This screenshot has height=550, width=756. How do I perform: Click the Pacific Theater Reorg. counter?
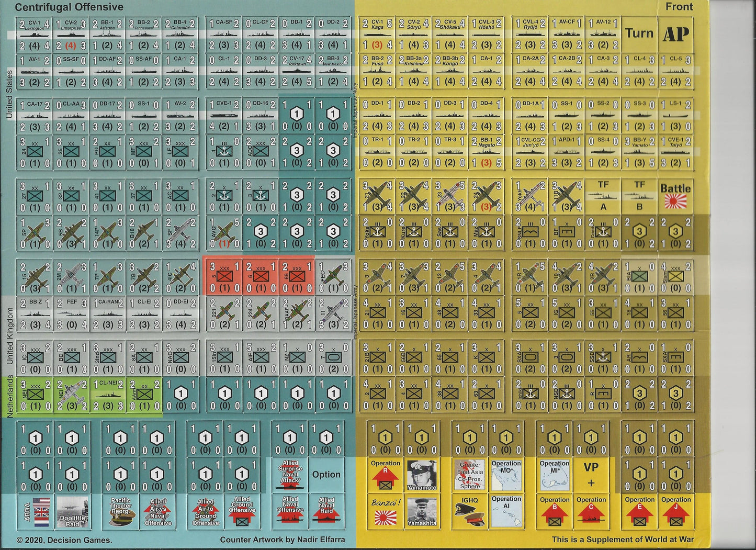coord(120,511)
